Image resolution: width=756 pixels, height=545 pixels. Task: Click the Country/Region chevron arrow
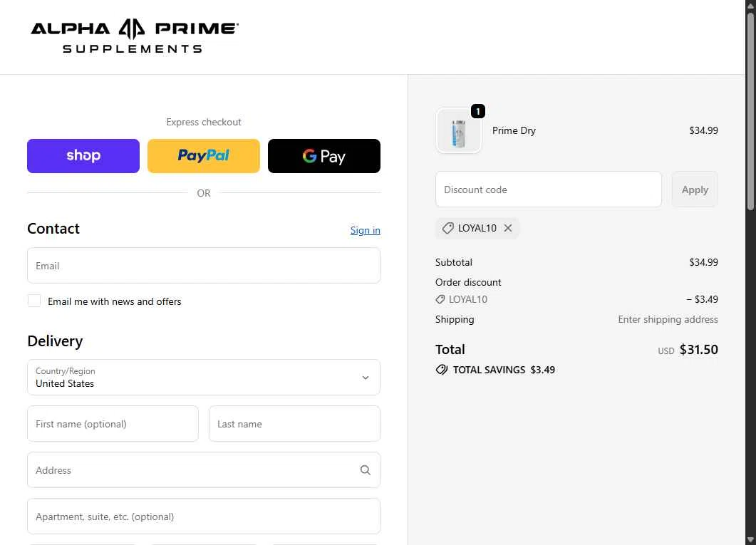tap(366, 378)
